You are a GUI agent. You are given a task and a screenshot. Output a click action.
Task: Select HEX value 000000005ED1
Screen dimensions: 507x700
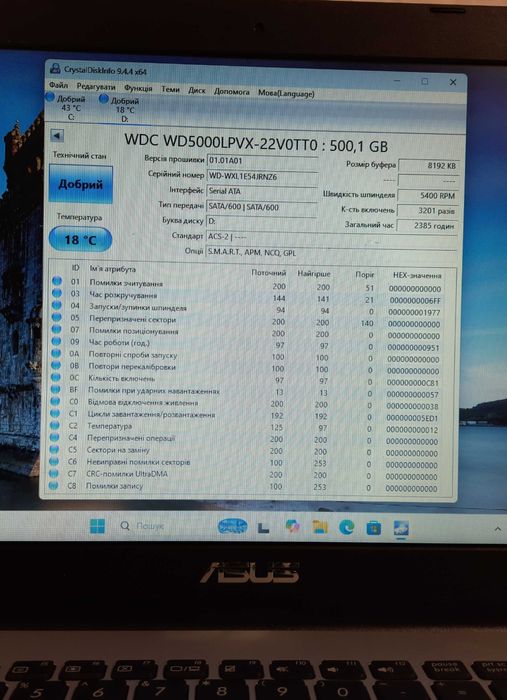(412, 418)
